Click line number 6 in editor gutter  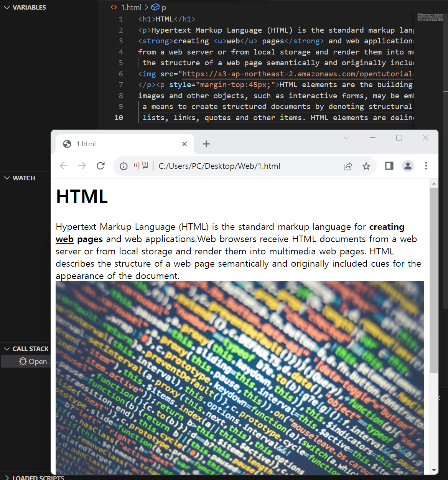tap(121, 74)
